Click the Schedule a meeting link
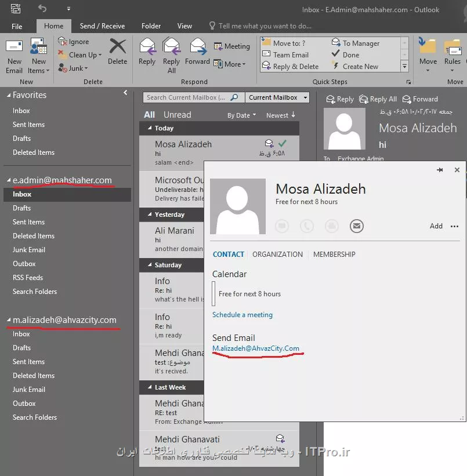The image size is (467, 476). click(242, 315)
